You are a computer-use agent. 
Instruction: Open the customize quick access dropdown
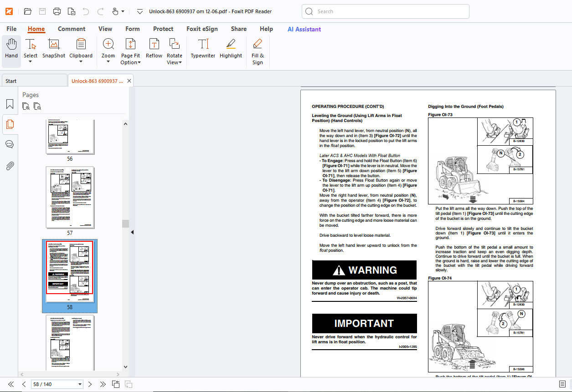pyautogui.click(x=140, y=11)
